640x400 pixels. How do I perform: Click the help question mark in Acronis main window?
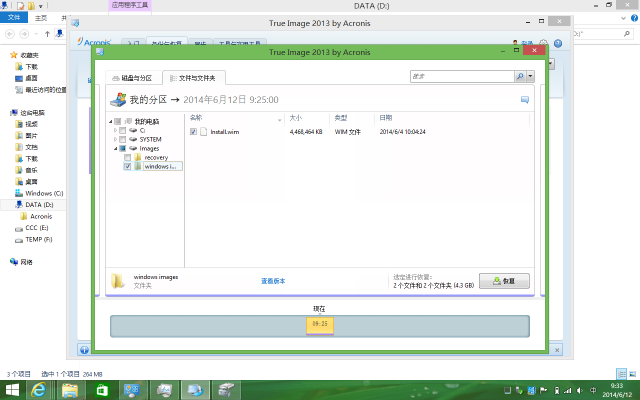coord(558,43)
